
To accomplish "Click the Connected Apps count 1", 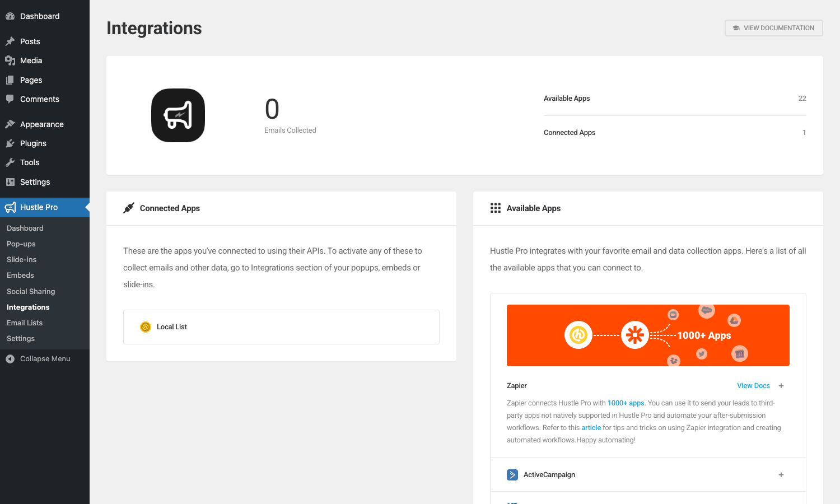I will pyautogui.click(x=804, y=133).
